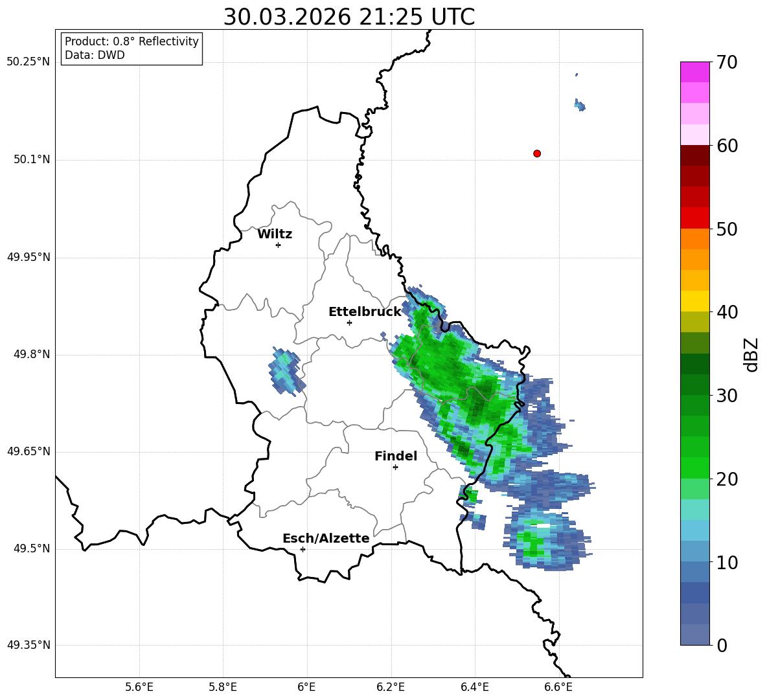Image resolution: width=767 pixels, height=700 pixels.
Task: Click the colorbar tick label 10
Action: [x=727, y=563]
